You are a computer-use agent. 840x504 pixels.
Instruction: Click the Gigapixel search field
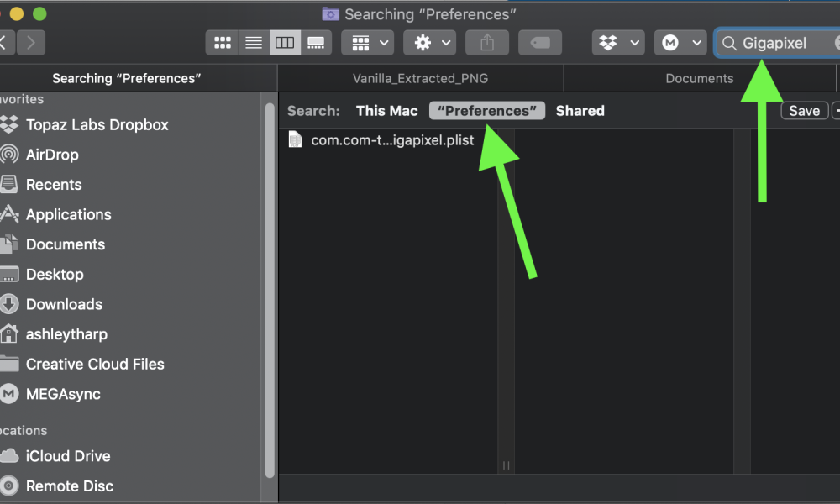pos(779,43)
